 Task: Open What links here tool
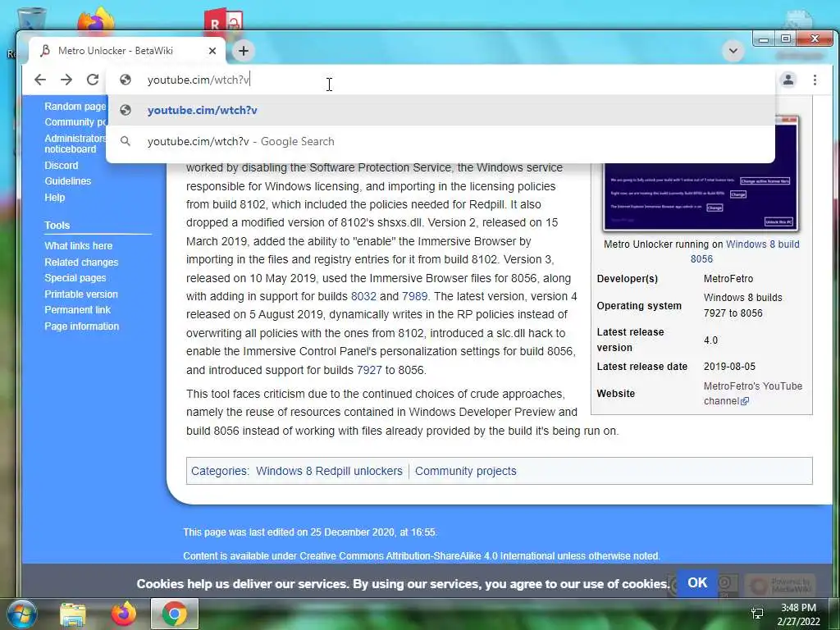click(78, 246)
